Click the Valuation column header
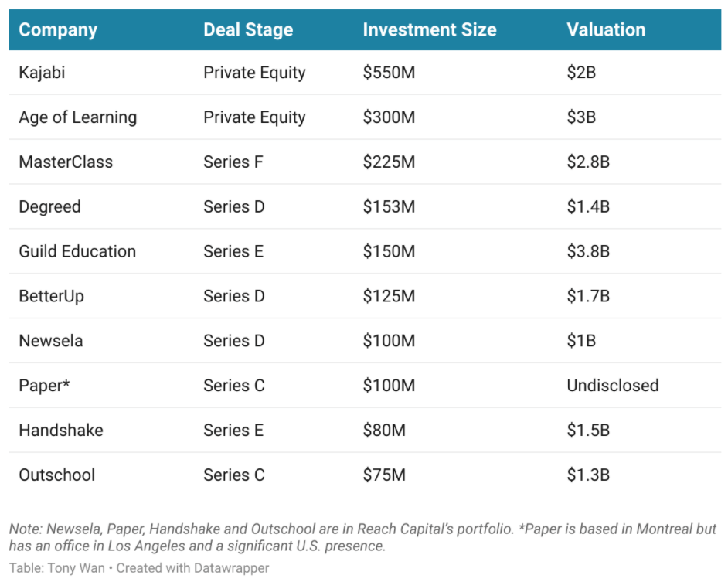The image size is (728, 582). pos(605,30)
